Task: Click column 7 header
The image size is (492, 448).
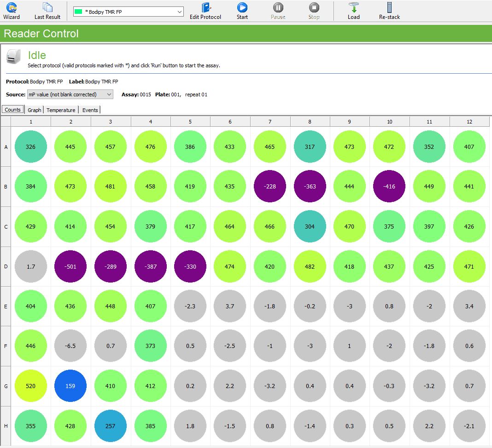Action: 270,122
